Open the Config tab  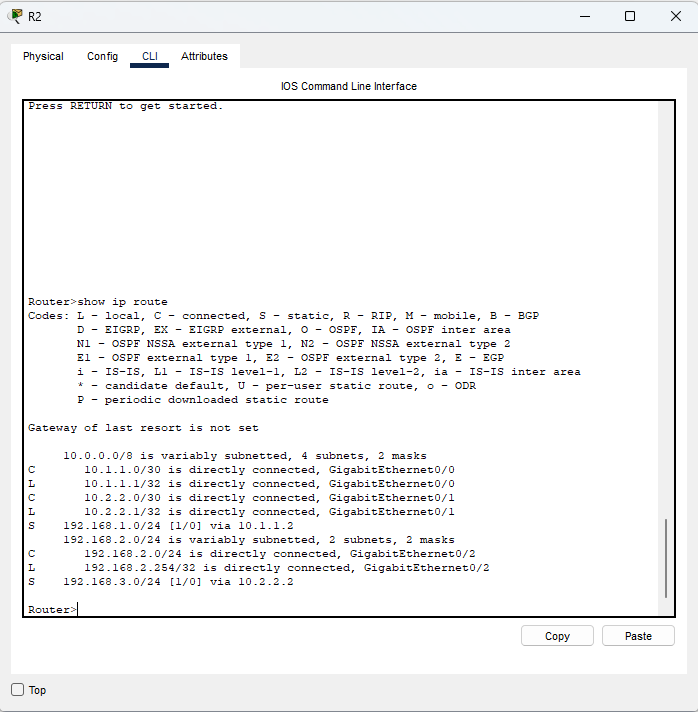point(102,56)
